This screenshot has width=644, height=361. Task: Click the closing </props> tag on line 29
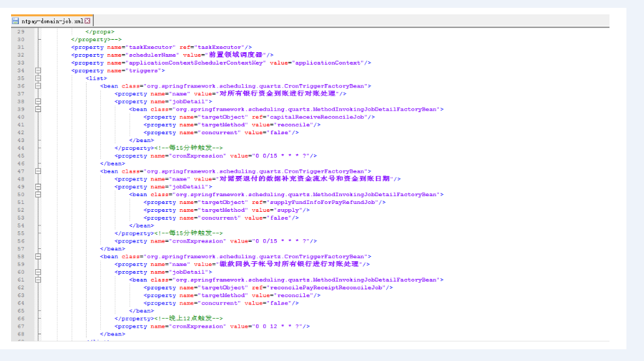pyautogui.click(x=100, y=32)
